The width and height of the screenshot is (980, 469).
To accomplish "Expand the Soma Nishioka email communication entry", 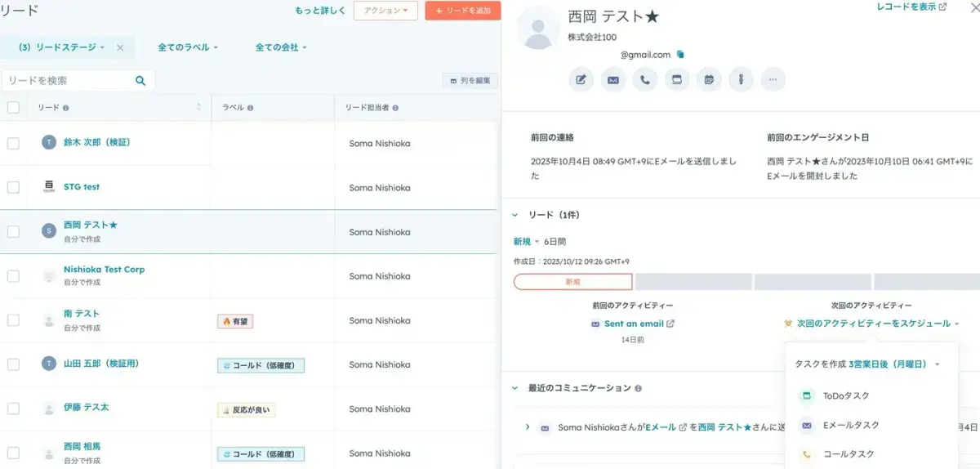I will point(528,427).
